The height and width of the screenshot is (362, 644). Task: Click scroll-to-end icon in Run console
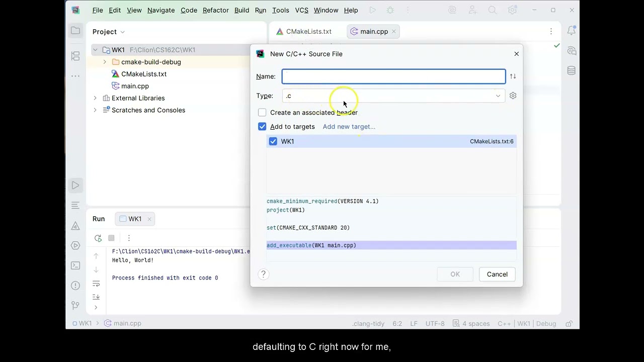tap(96, 297)
